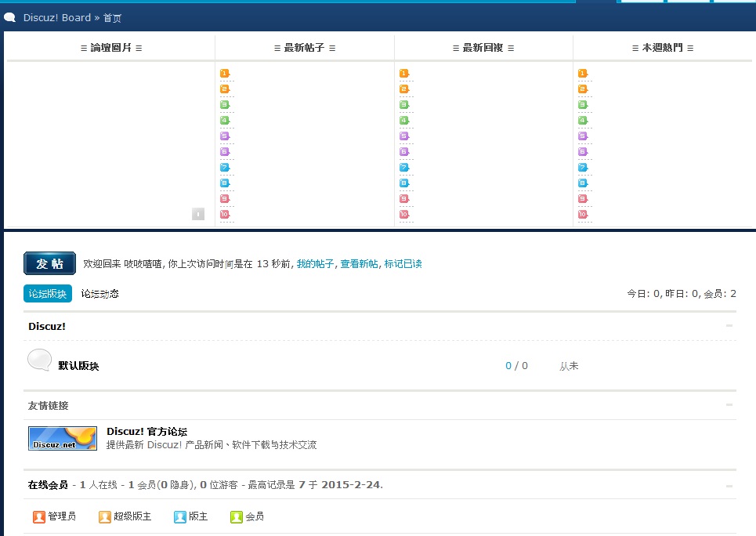The height and width of the screenshot is (536, 756).
Task: Click rank 4 icon in 最新回複 list
Action: click(x=404, y=121)
